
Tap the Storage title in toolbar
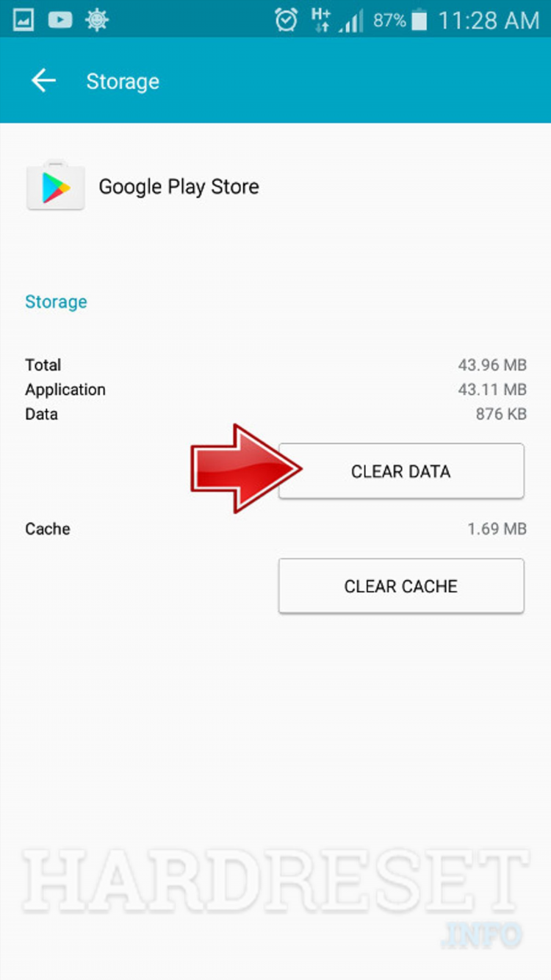(x=123, y=81)
